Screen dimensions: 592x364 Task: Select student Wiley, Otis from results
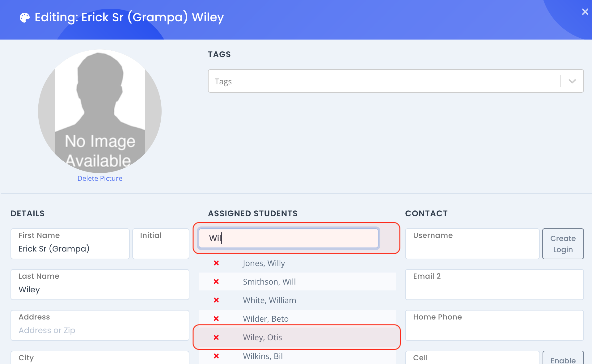pyautogui.click(x=262, y=337)
